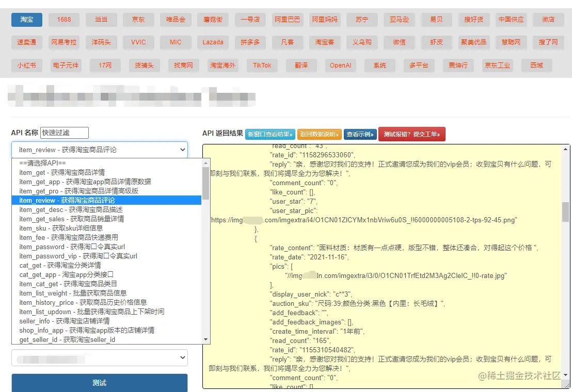Choose cat_get 获得淘宝分类详情 option

tap(106, 265)
